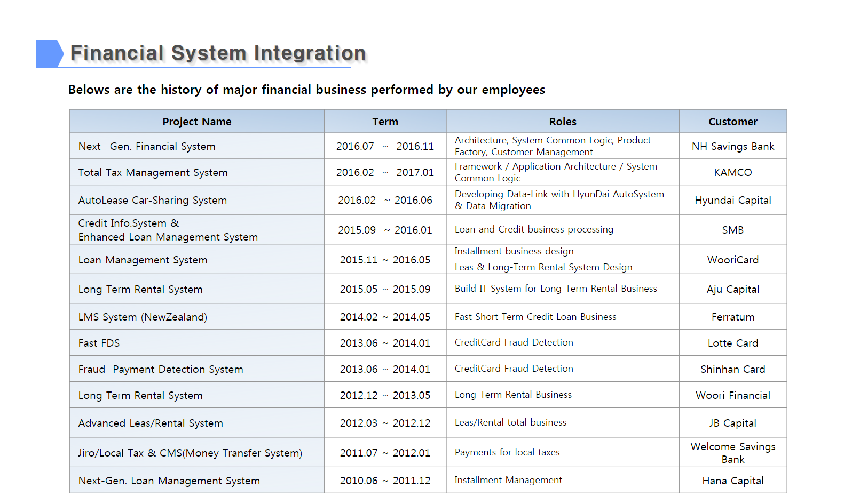
Task: Click term '2015.05 ~ 2015.09'
Action: click(385, 289)
